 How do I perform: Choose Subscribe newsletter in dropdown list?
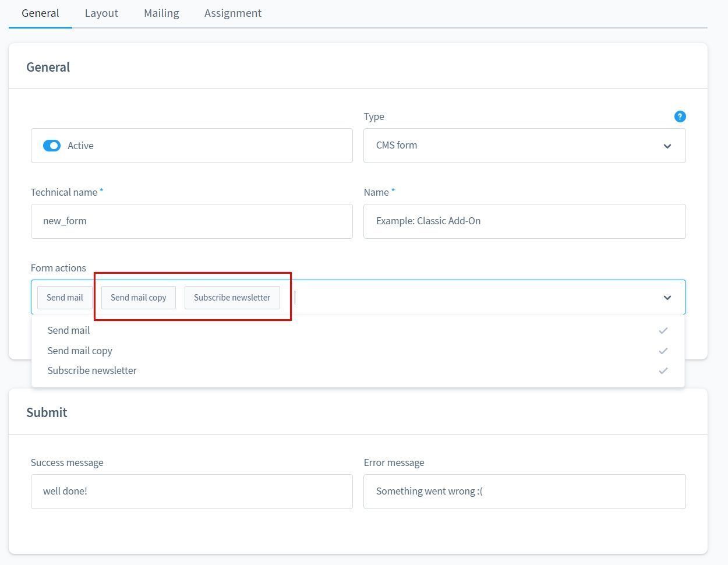coord(92,370)
